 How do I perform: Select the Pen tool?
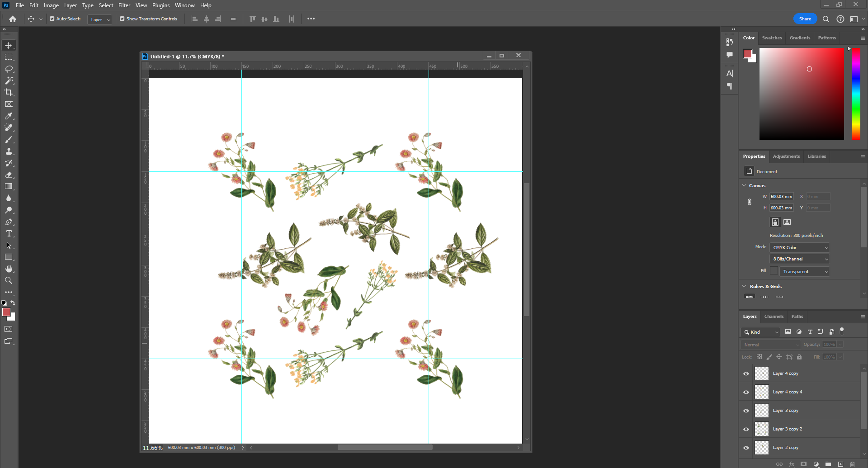[9, 222]
